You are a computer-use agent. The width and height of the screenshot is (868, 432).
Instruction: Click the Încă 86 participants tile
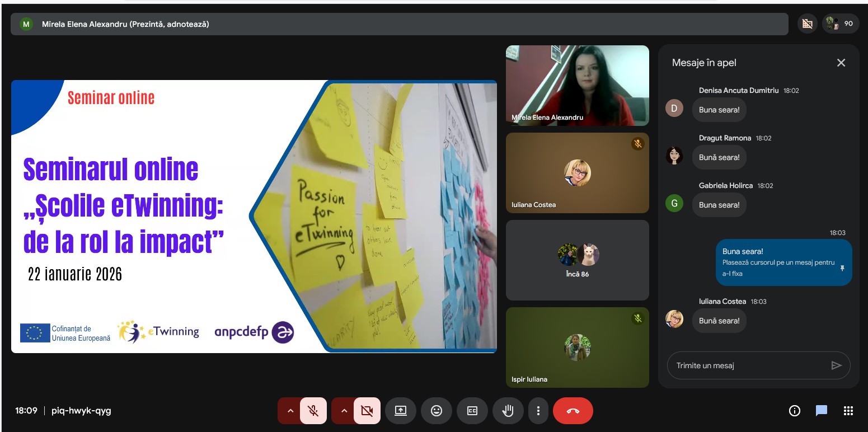[577, 260]
